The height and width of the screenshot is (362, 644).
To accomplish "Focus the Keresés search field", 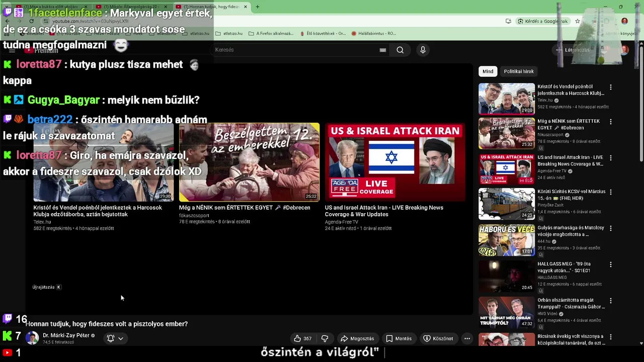I will tap(296, 50).
